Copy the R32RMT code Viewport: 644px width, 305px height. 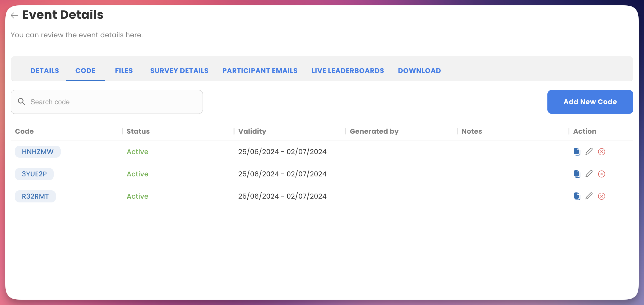tap(577, 196)
